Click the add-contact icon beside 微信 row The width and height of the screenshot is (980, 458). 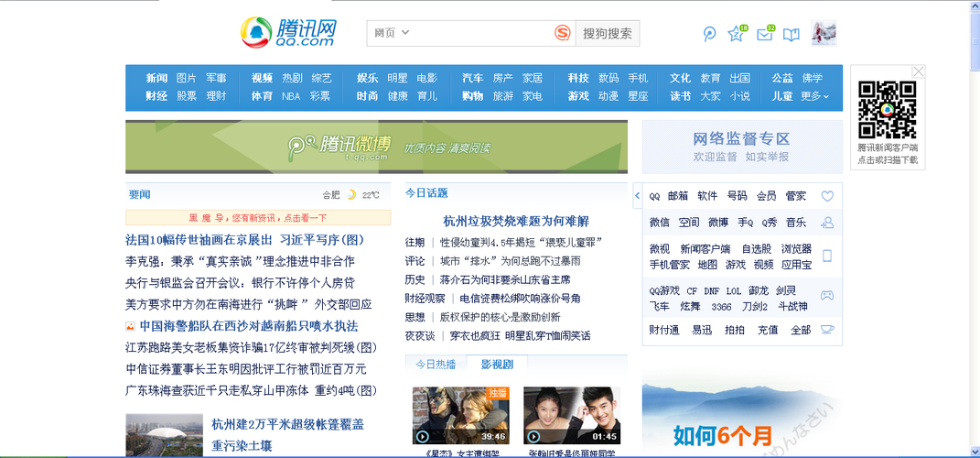[x=827, y=223]
